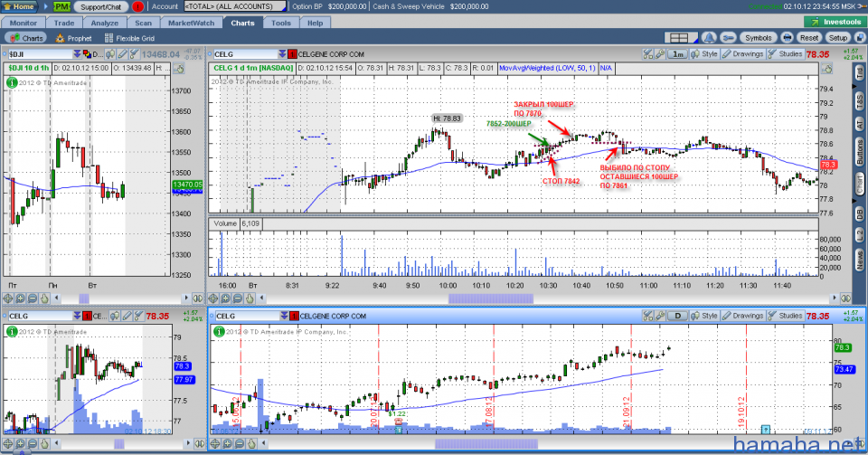Click time scroll thumb under CELG 1m chart
Image resolution: width=868 pixels, height=455 pixels.
pos(491,299)
